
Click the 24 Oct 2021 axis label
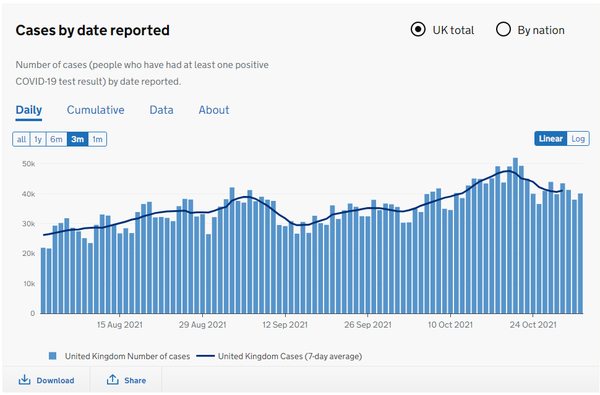[x=533, y=325]
